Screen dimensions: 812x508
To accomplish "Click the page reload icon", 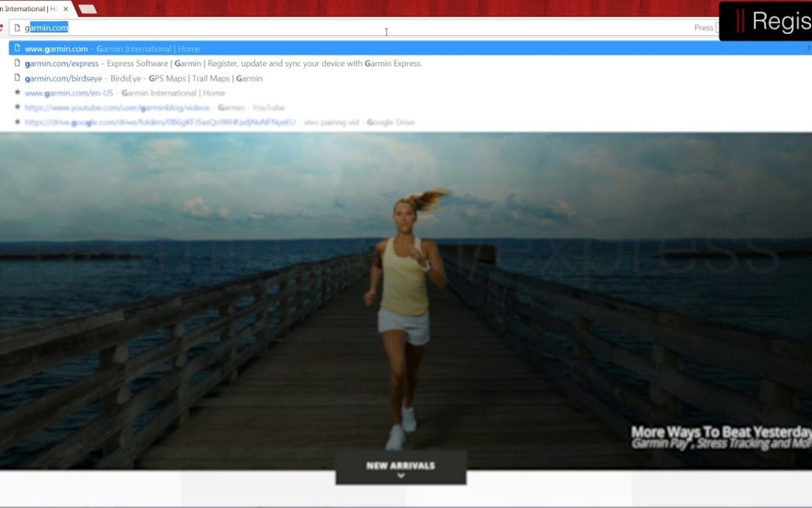I will point(2,28).
